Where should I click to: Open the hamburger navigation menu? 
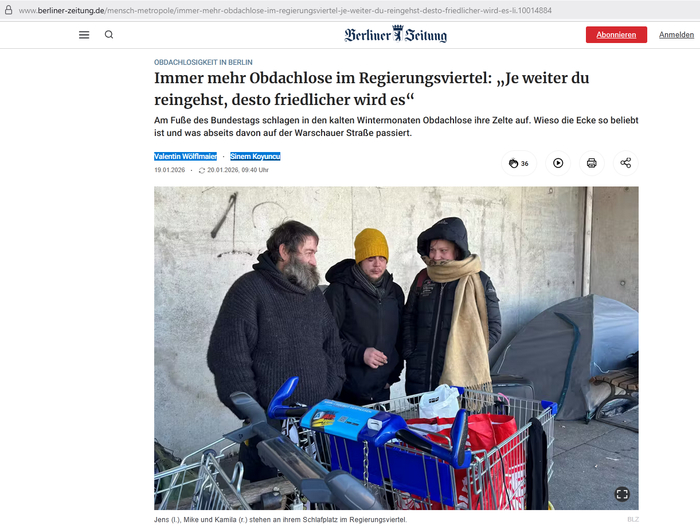(84, 35)
